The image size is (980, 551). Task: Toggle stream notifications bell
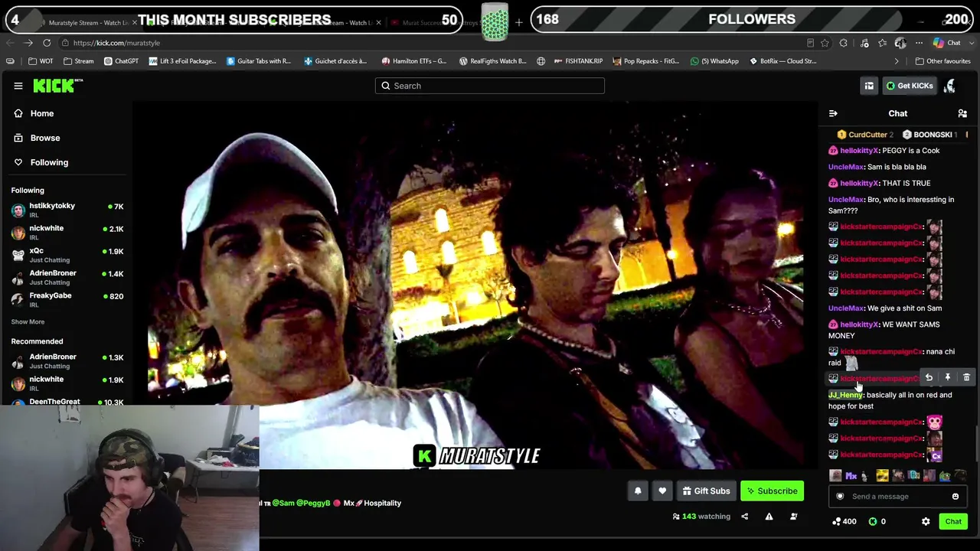638,491
